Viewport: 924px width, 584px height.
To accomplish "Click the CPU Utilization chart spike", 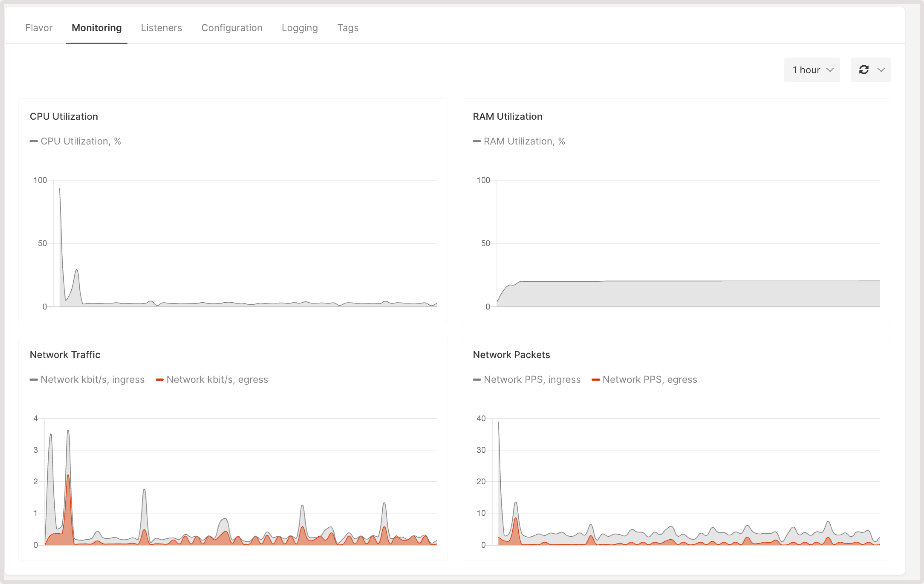I will coord(60,192).
